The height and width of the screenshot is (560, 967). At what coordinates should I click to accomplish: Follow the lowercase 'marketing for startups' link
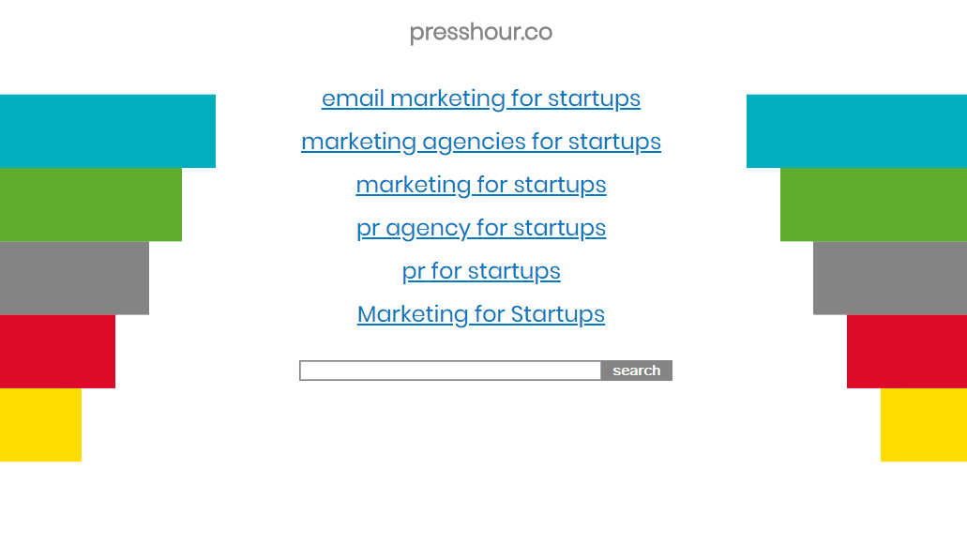(x=480, y=185)
